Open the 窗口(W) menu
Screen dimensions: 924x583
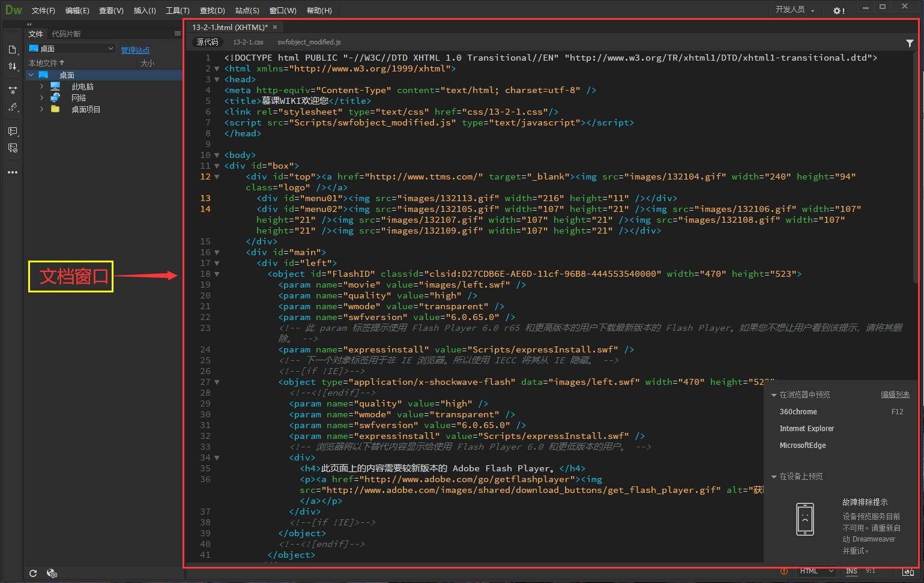(283, 10)
